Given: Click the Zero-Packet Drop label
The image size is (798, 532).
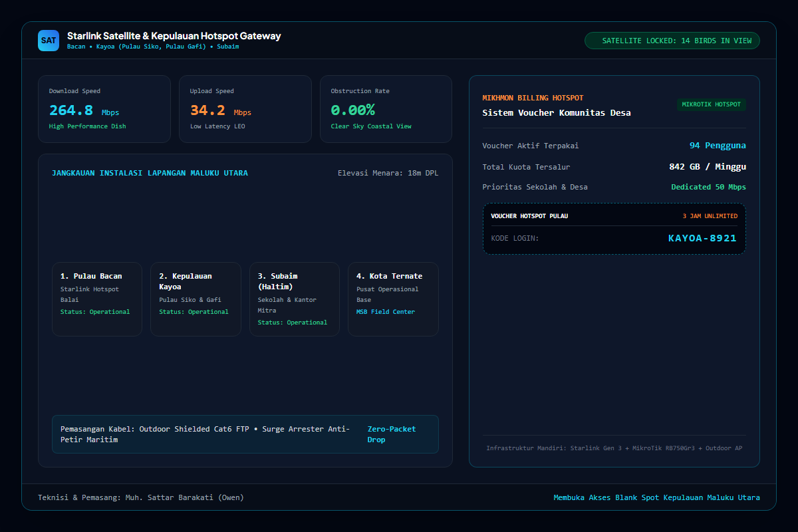Looking at the screenshot, I should [392, 434].
